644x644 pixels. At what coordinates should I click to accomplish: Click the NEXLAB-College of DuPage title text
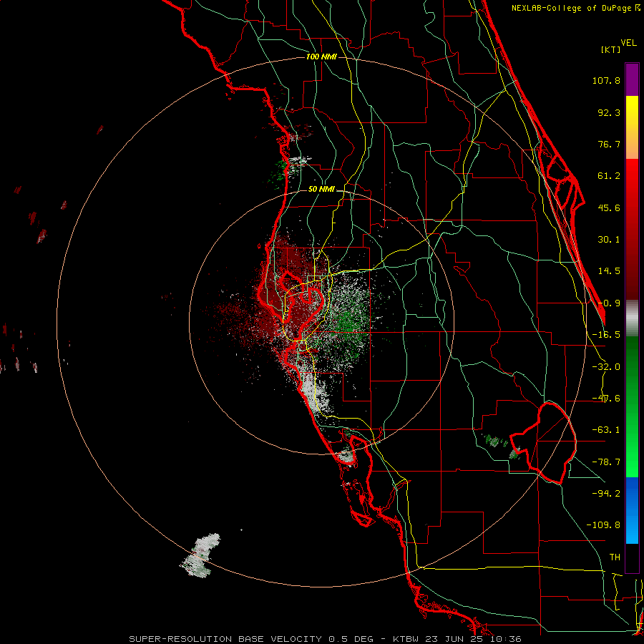(576, 8)
